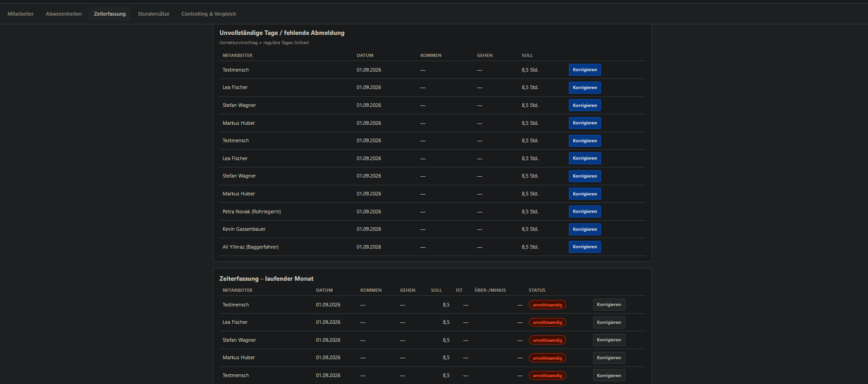Correct Lea Fischer in laufender Monat table
Viewport: 868px width, 384px height.
click(x=609, y=322)
